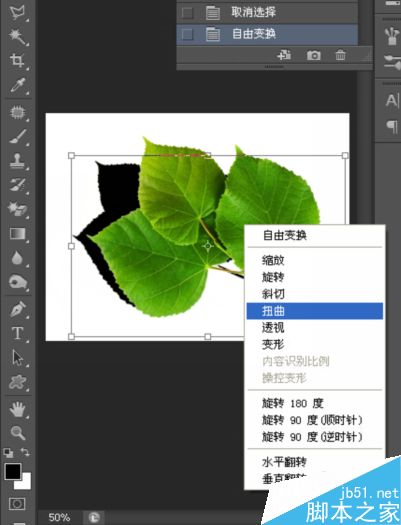Delete the current history state

pos(340,55)
